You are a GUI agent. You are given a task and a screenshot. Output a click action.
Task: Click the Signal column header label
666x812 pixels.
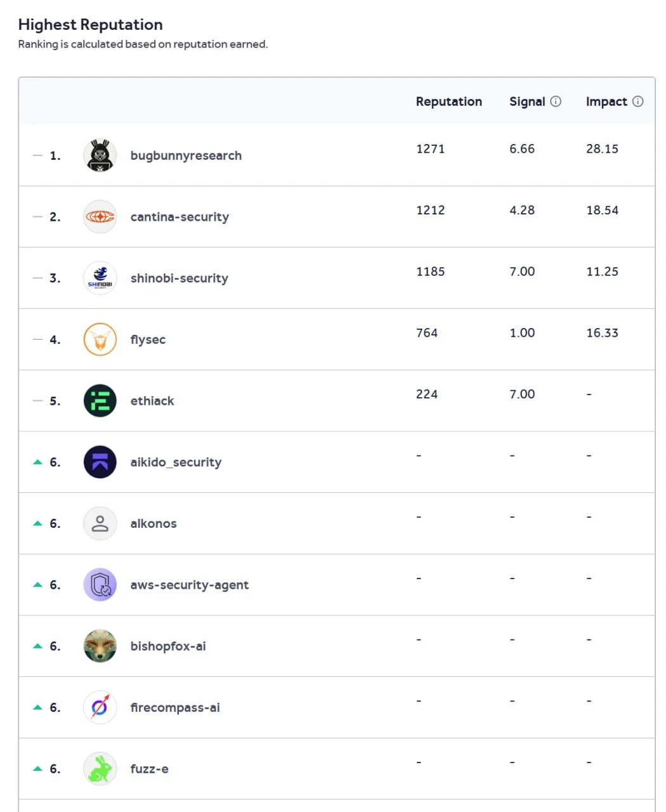tap(527, 101)
